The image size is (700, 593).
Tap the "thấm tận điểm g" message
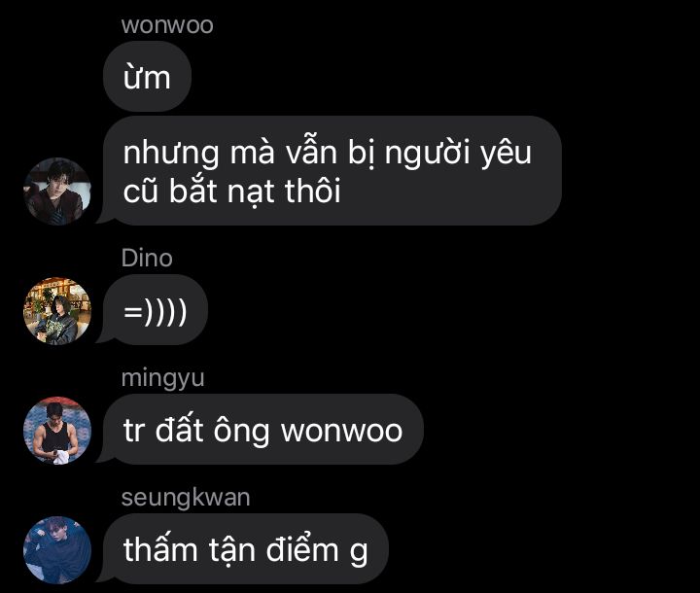246,549
